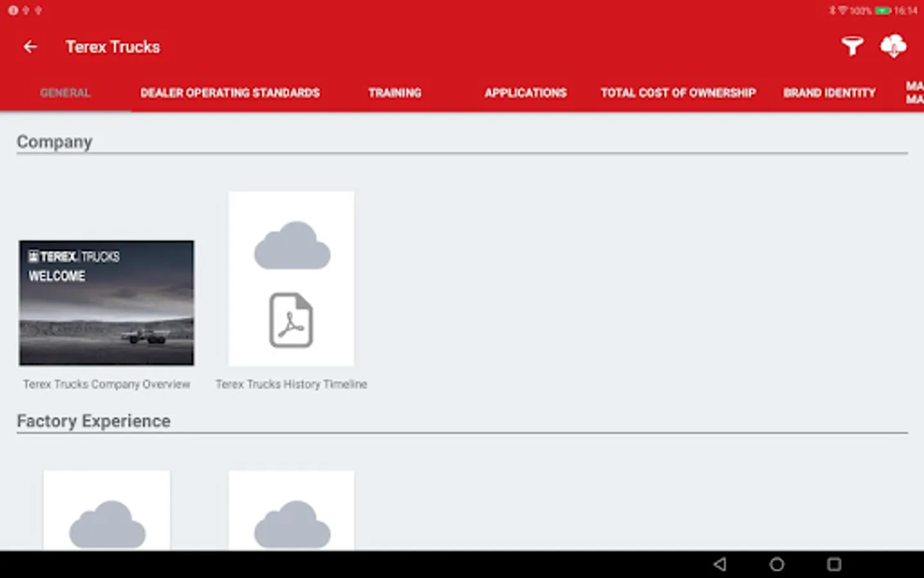Go back using the arrow icon

coord(30,47)
